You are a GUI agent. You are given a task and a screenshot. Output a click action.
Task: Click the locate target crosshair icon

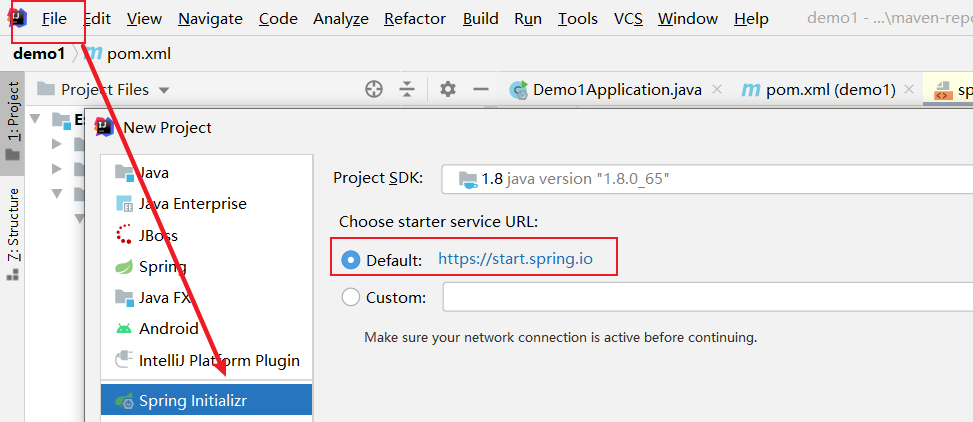(374, 89)
